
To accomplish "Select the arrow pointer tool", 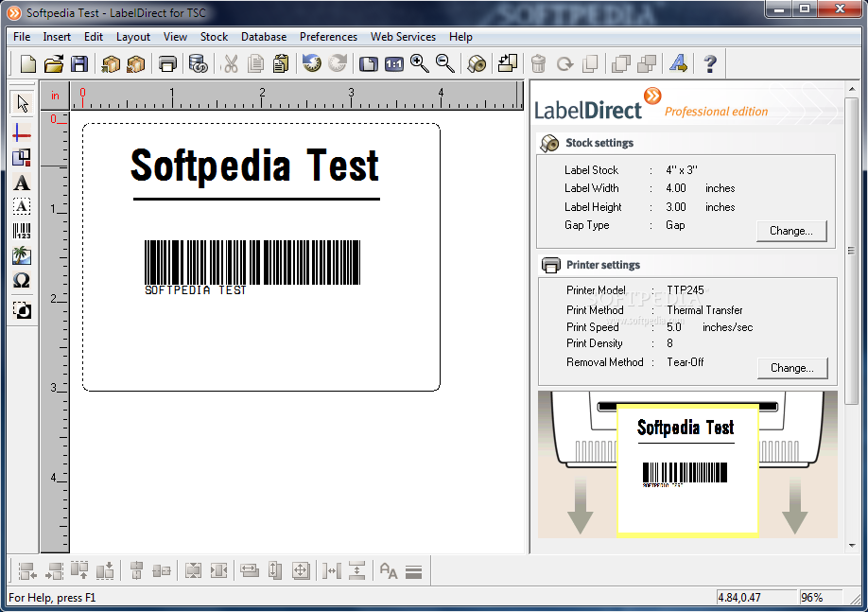I will (22, 103).
